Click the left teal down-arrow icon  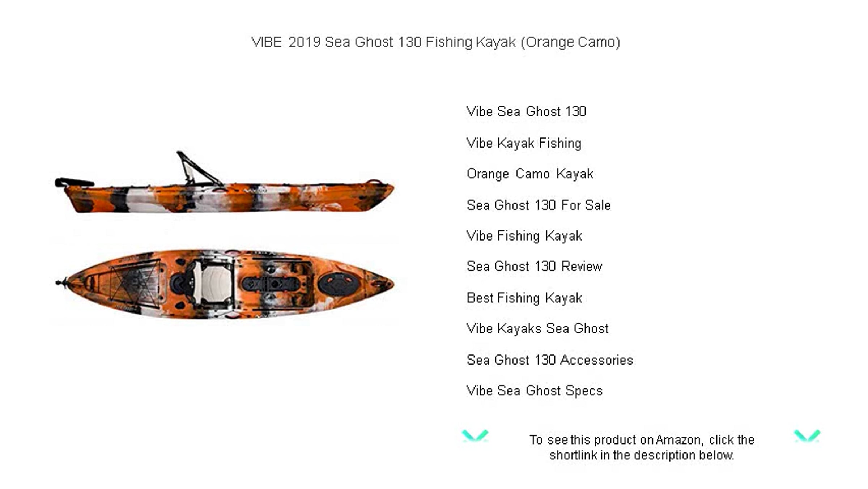pyautogui.click(x=475, y=435)
